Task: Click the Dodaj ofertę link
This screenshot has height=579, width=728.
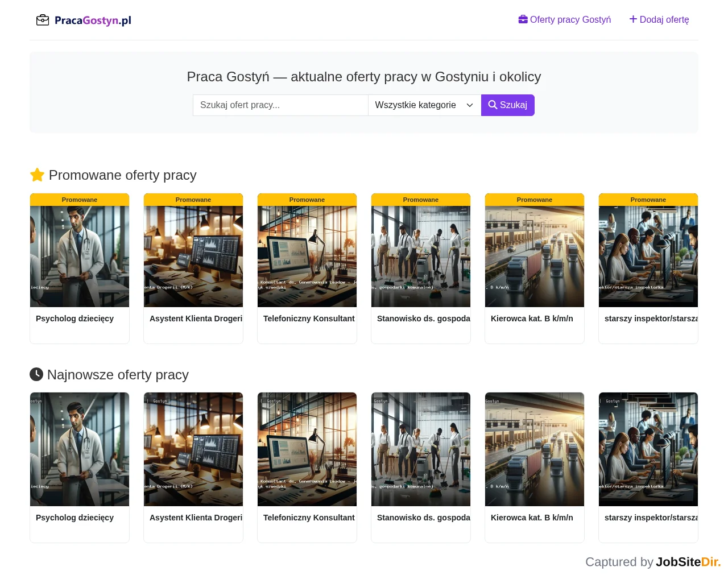Action: pos(659,19)
